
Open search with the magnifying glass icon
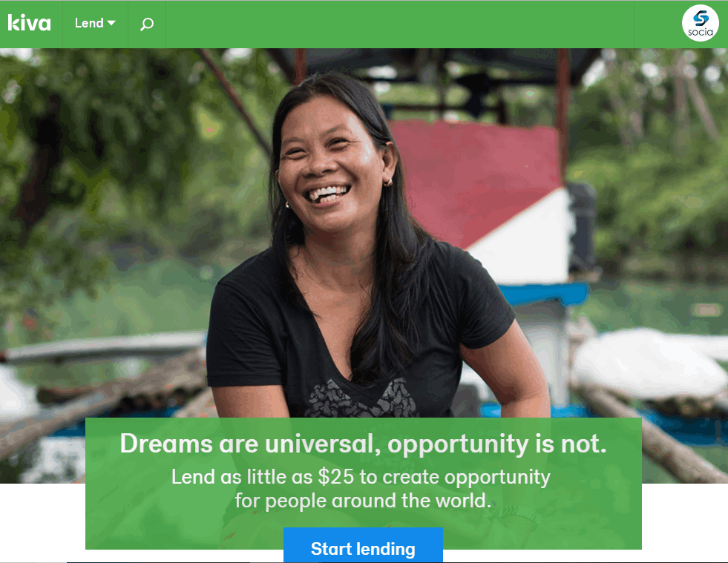click(x=147, y=24)
